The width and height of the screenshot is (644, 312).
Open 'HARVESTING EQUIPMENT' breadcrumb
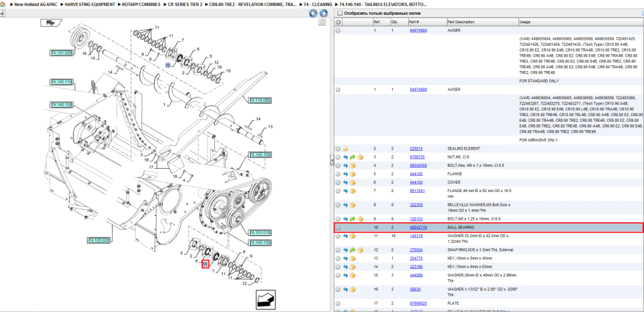[90, 5]
